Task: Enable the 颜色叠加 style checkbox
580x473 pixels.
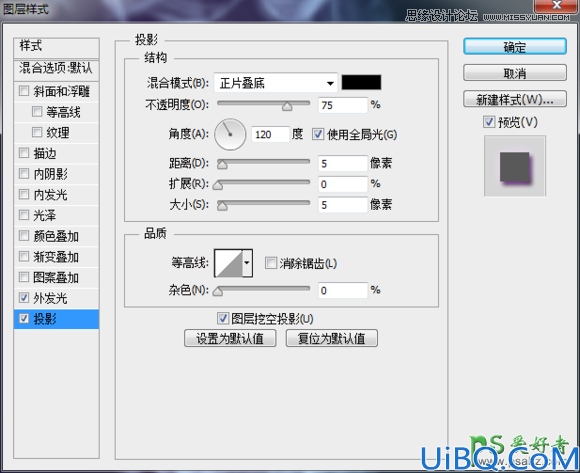Action: tap(24, 236)
